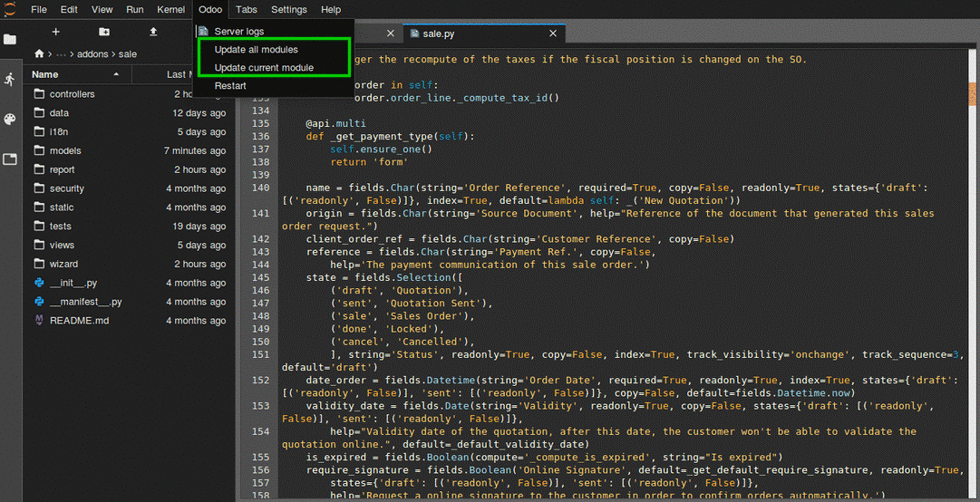Click the home folder breadcrumb icon
The width and height of the screenshot is (980, 502).
click(39, 53)
